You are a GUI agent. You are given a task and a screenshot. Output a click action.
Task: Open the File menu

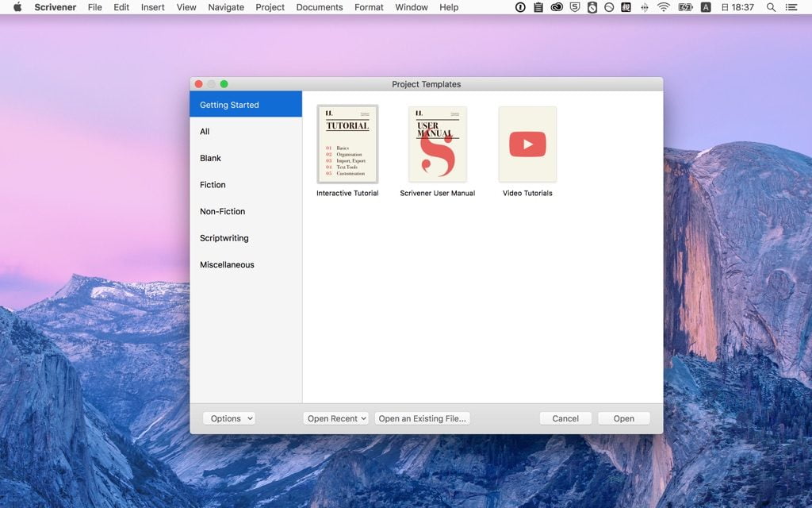tap(95, 7)
